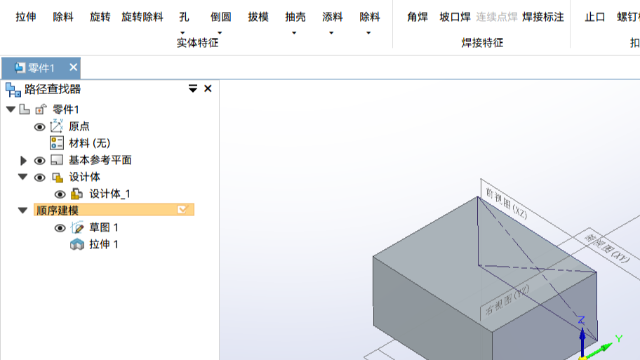Click the blue Z axis of the triad
This screenshot has width=640, height=360.
582,342
